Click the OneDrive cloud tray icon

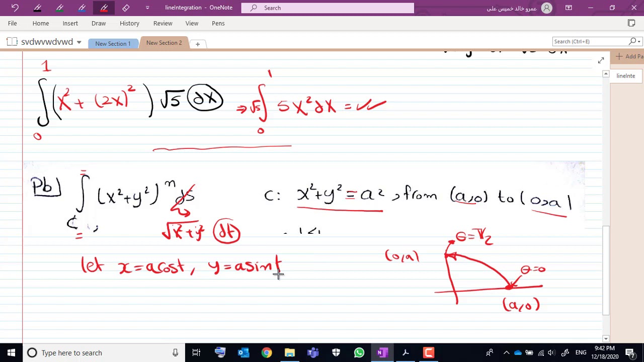point(518,352)
